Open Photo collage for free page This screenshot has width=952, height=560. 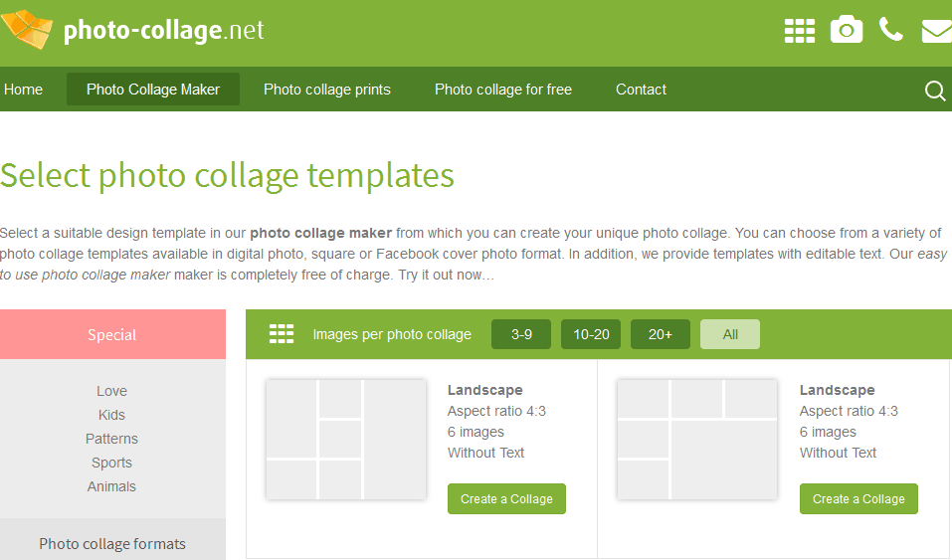coord(503,90)
